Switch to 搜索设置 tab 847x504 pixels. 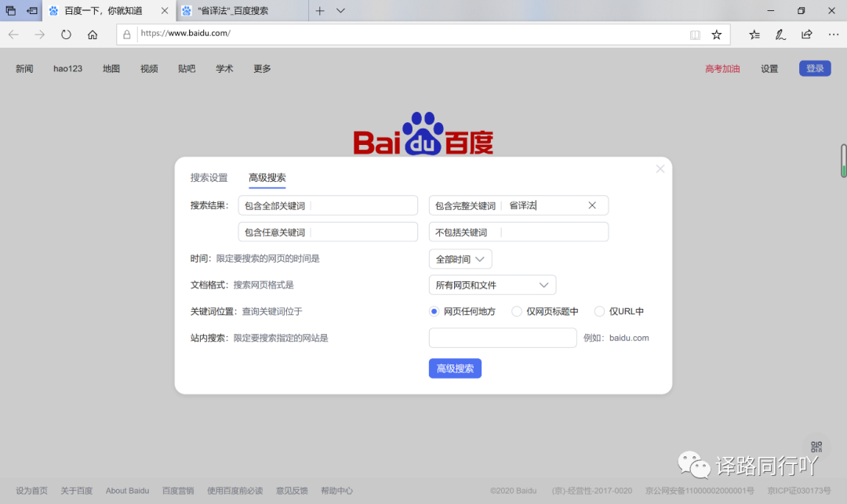(x=209, y=177)
